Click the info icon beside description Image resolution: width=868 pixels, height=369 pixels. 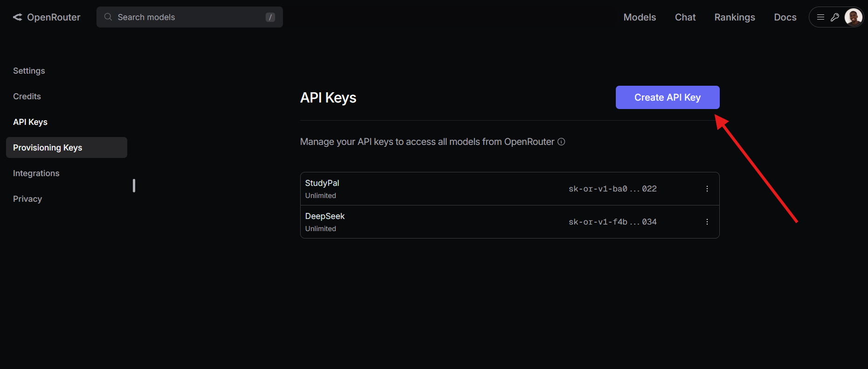[561, 142]
